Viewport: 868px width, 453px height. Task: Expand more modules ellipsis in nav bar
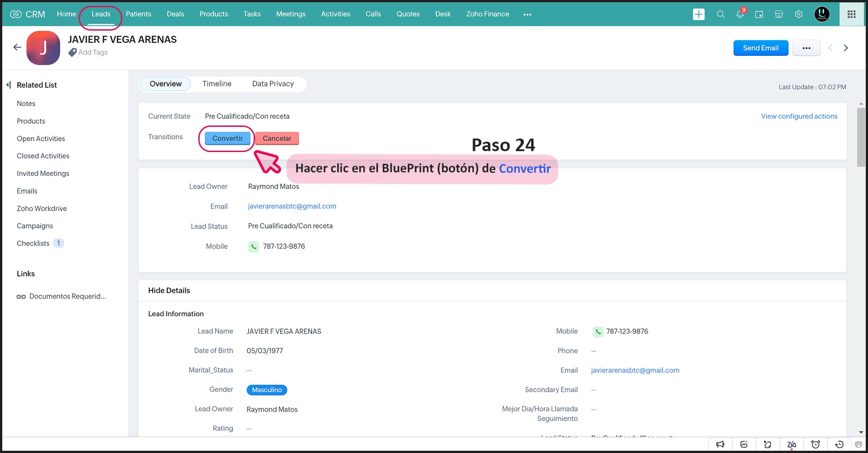coord(527,14)
